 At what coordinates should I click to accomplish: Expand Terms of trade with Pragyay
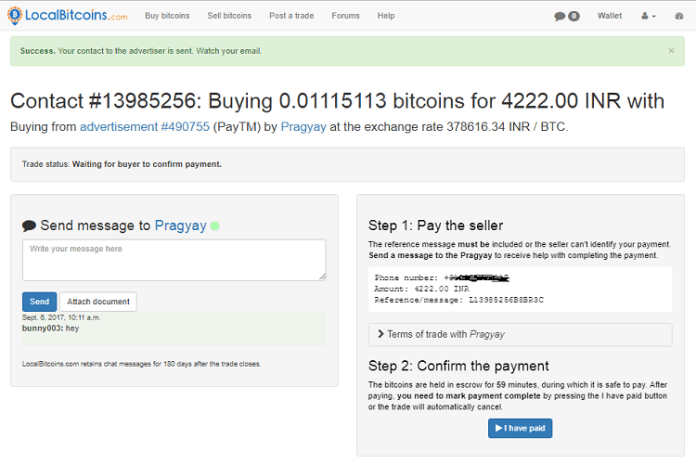coord(520,334)
